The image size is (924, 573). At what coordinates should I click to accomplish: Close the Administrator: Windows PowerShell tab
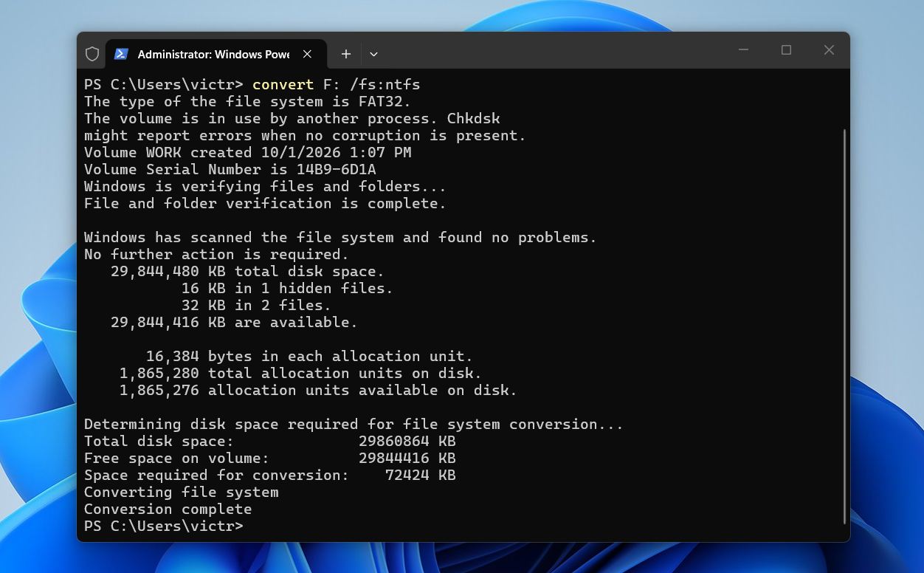[x=307, y=54]
